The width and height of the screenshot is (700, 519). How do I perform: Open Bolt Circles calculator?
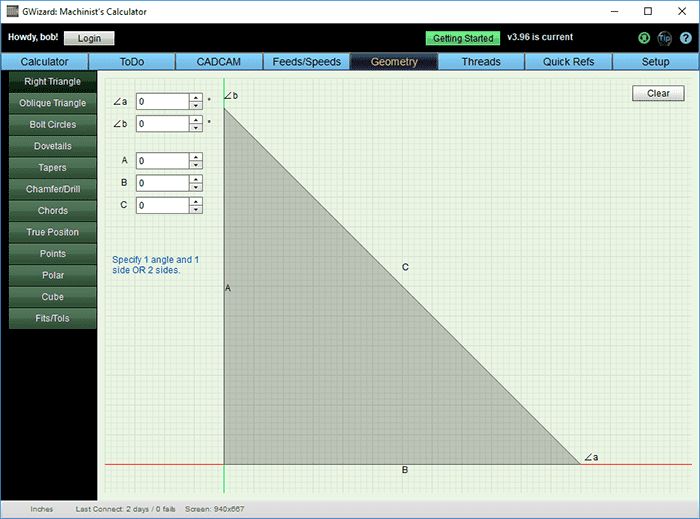point(53,125)
